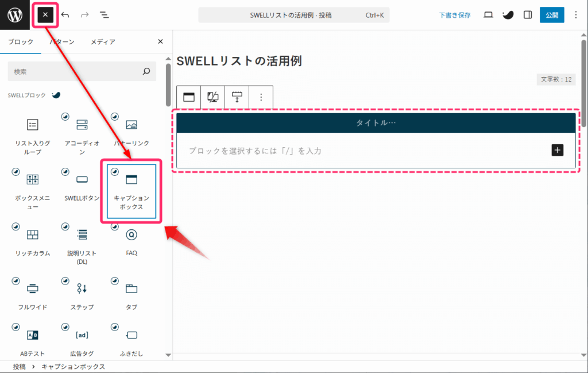Insert the バナーリンク block

(x=131, y=136)
